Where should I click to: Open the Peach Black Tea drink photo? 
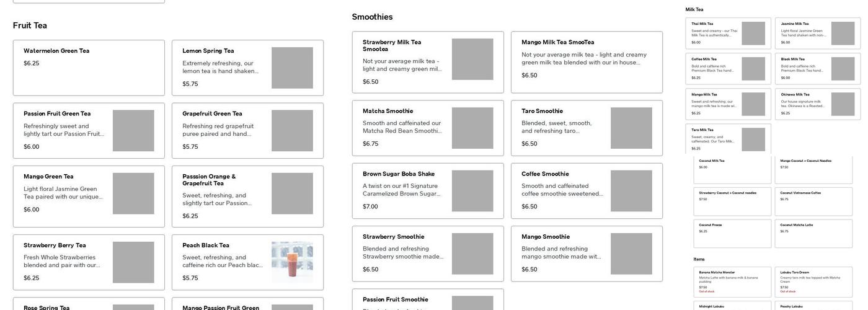click(292, 262)
